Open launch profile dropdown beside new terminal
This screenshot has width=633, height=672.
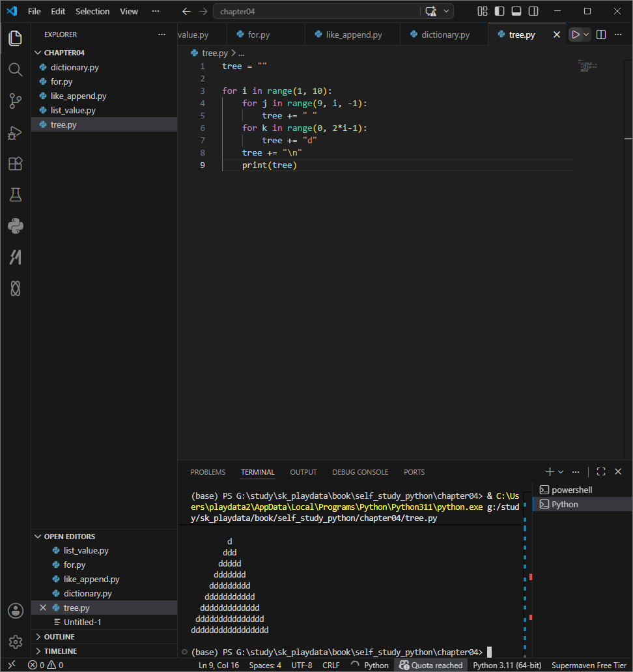tap(561, 472)
